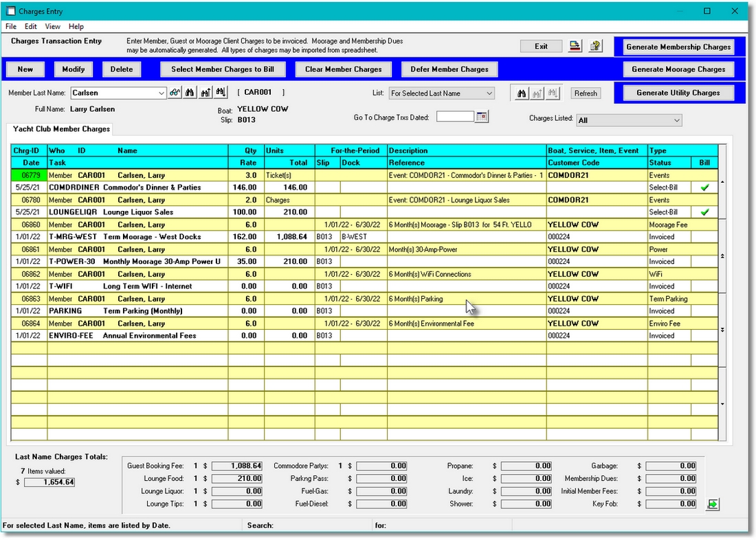
Task: Click the binoculars search icon beside Member Last Name
Action: tap(190, 92)
